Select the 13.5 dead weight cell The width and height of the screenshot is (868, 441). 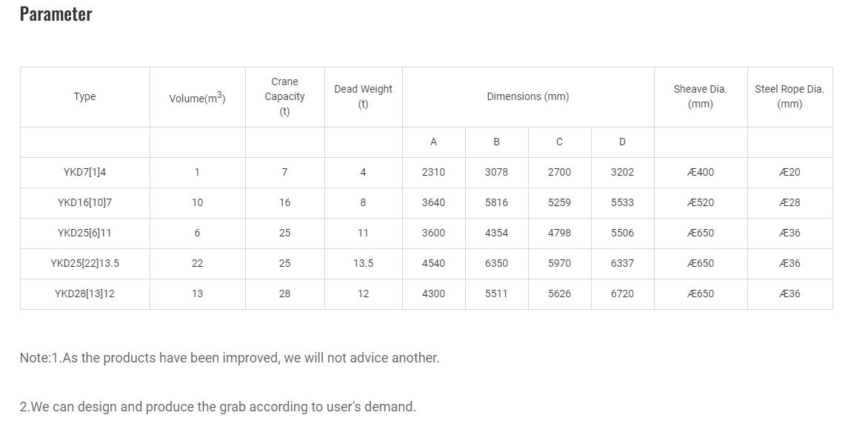tap(363, 263)
